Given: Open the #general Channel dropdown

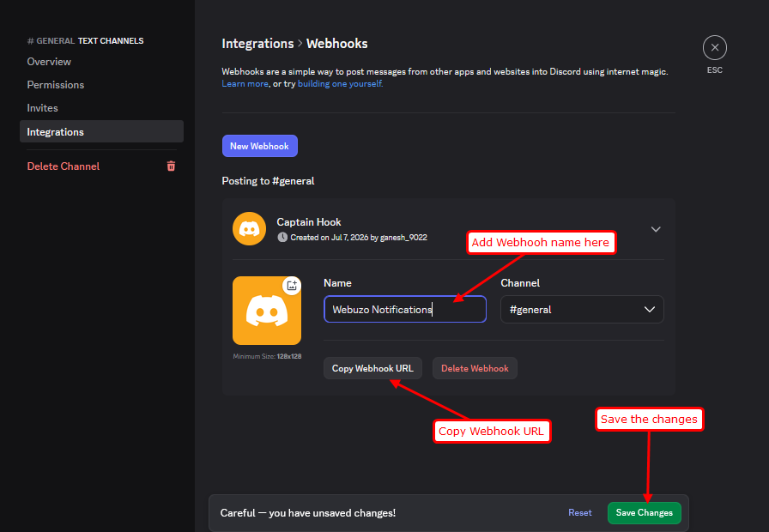Looking at the screenshot, I should pyautogui.click(x=582, y=310).
